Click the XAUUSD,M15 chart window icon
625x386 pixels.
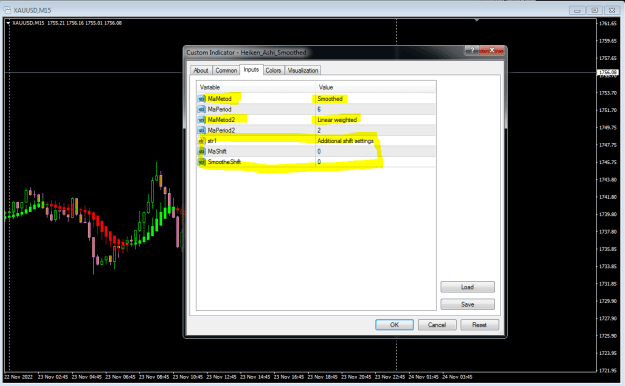7,10
